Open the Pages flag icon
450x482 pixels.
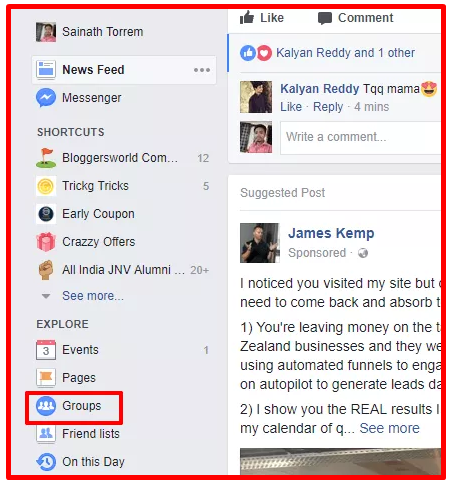[46, 378]
